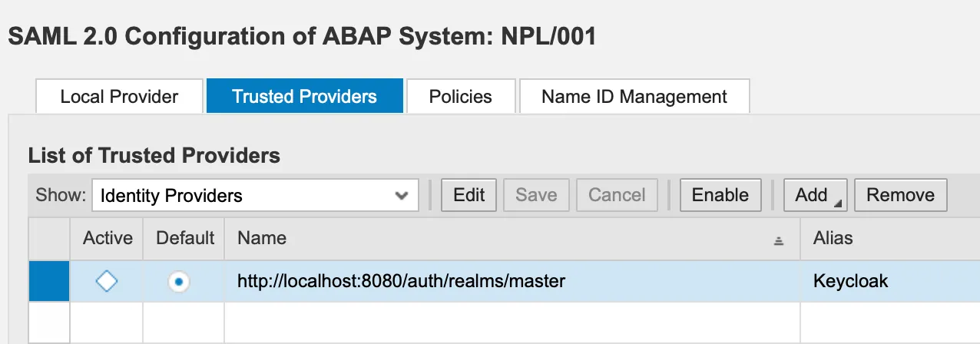The image size is (980, 344).
Task: Click the Edit button
Action: click(468, 195)
